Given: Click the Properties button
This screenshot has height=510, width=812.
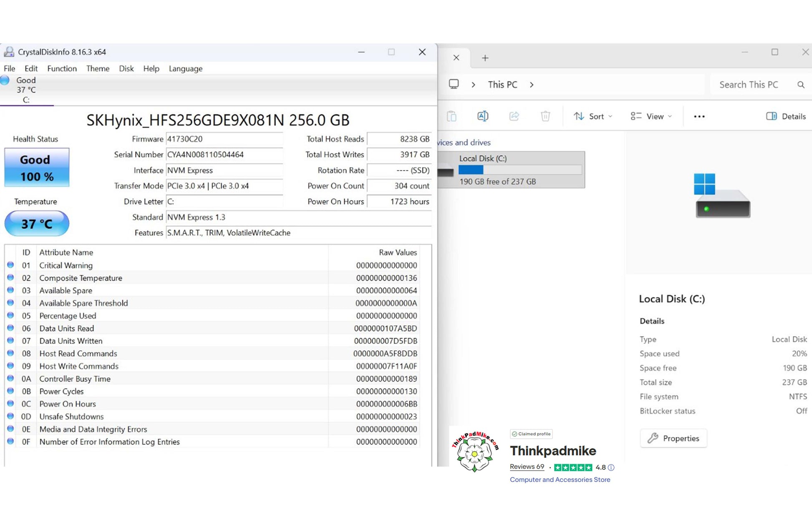Looking at the screenshot, I should [x=673, y=438].
